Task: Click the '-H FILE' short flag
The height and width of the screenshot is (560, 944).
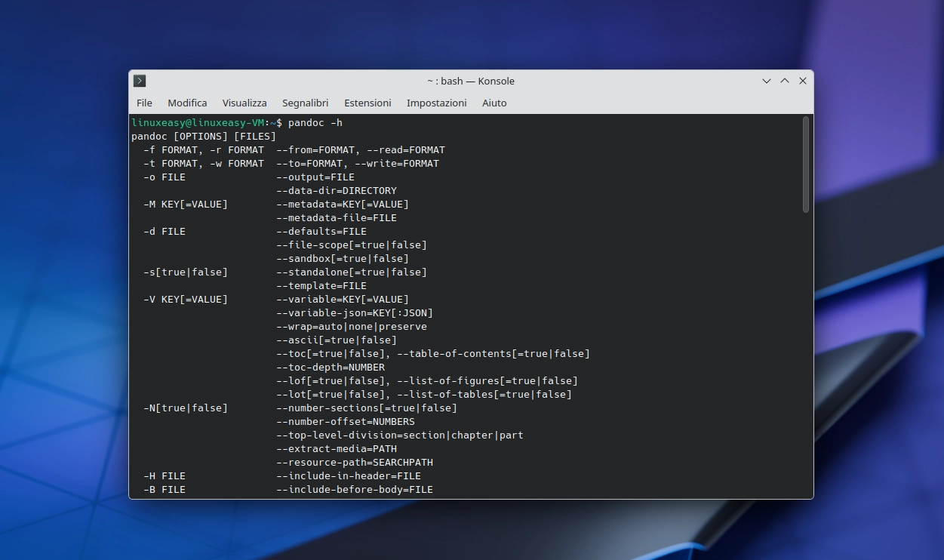Action: 165,475
